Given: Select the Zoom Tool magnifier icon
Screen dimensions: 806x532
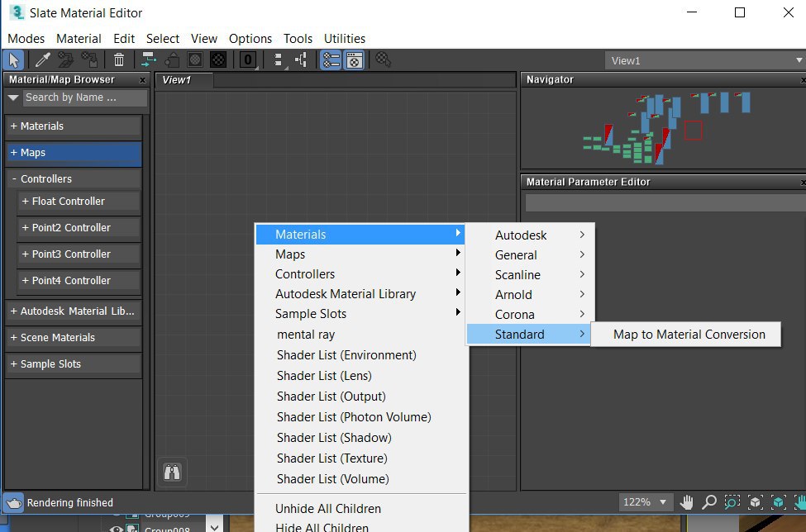Looking at the screenshot, I should click(709, 502).
